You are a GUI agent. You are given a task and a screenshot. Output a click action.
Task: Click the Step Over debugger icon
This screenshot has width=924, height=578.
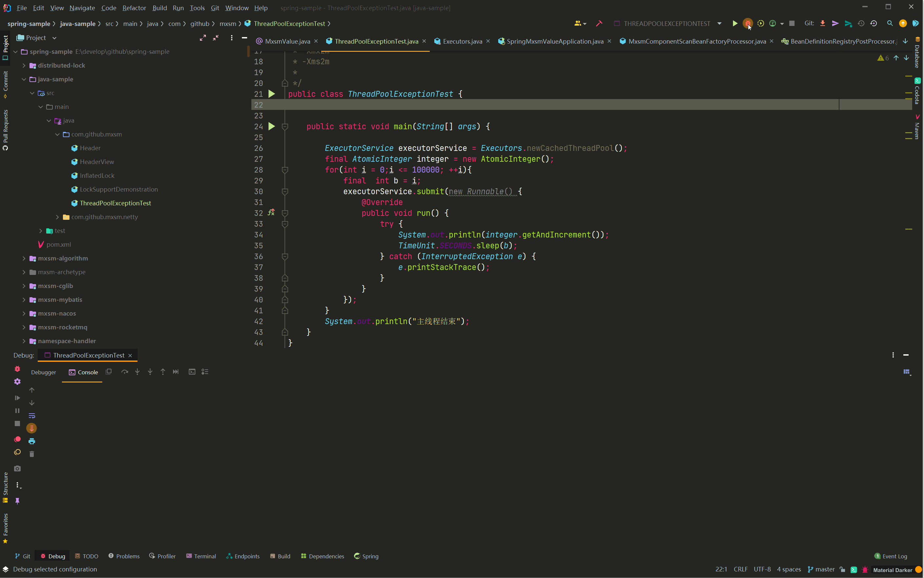click(x=125, y=372)
